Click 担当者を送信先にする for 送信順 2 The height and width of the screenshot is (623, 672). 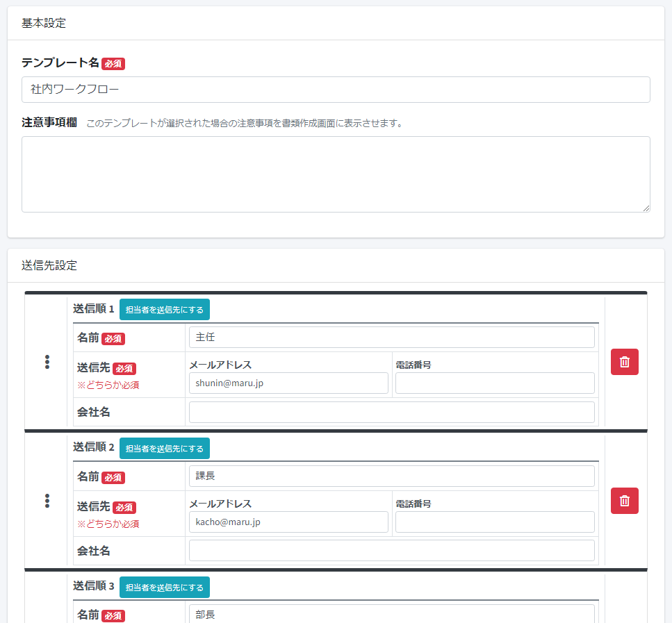[x=165, y=448]
